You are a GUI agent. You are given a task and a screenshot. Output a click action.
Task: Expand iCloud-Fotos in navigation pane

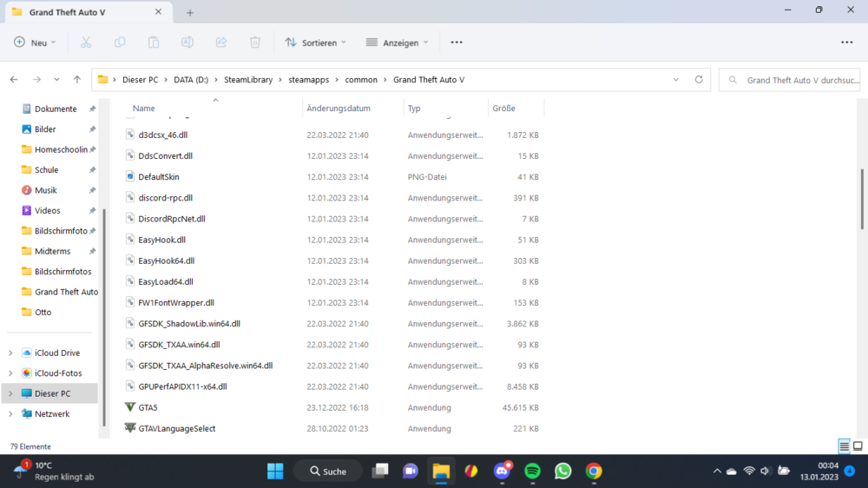10,373
